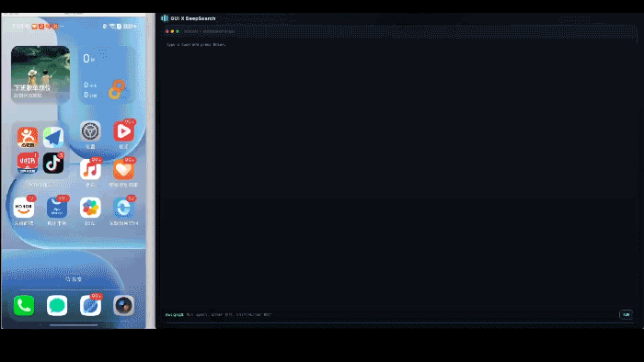Click the yellow dot in the terminal header
This screenshot has height=362, width=644.
(x=172, y=31)
